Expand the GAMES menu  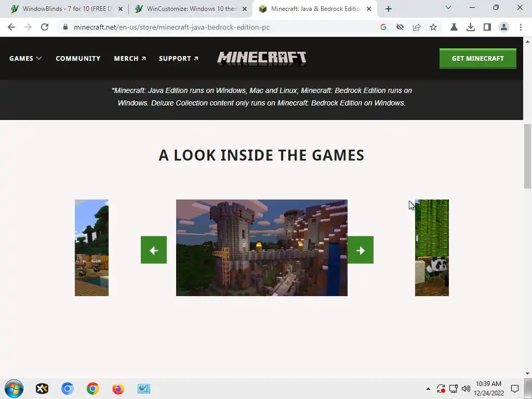(x=25, y=58)
